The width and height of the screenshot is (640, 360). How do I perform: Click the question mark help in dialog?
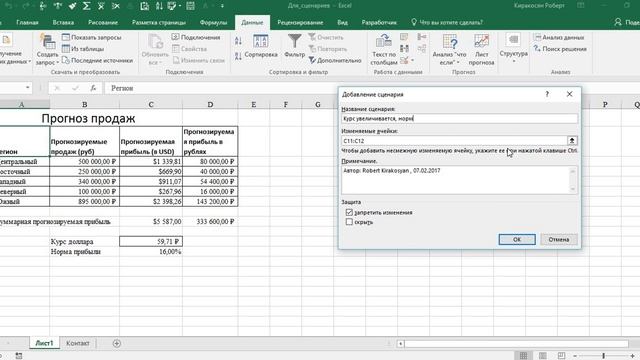[x=547, y=94]
